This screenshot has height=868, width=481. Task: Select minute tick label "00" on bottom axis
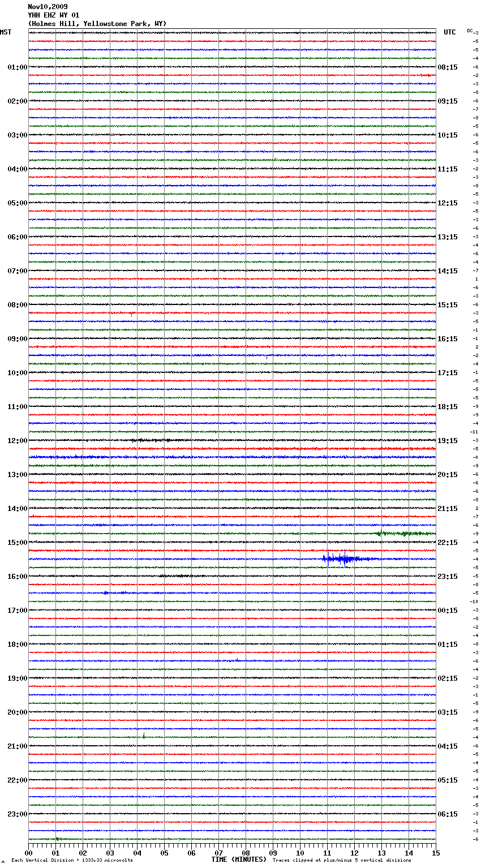pos(28,853)
